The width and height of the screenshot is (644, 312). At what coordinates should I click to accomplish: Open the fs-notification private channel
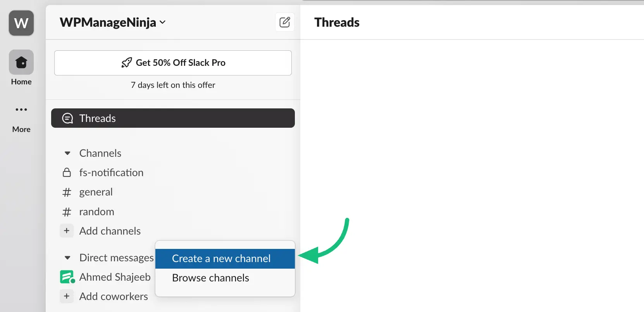[111, 173]
